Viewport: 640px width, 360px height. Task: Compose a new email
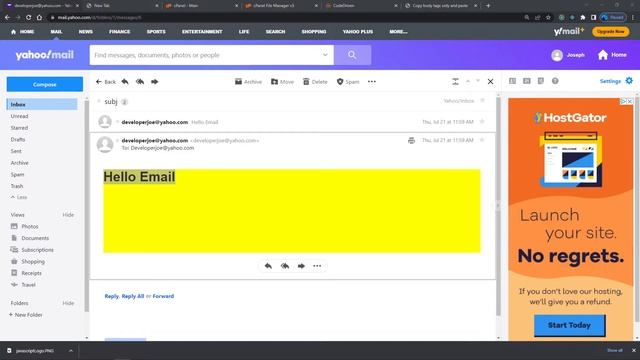click(x=45, y=84)
